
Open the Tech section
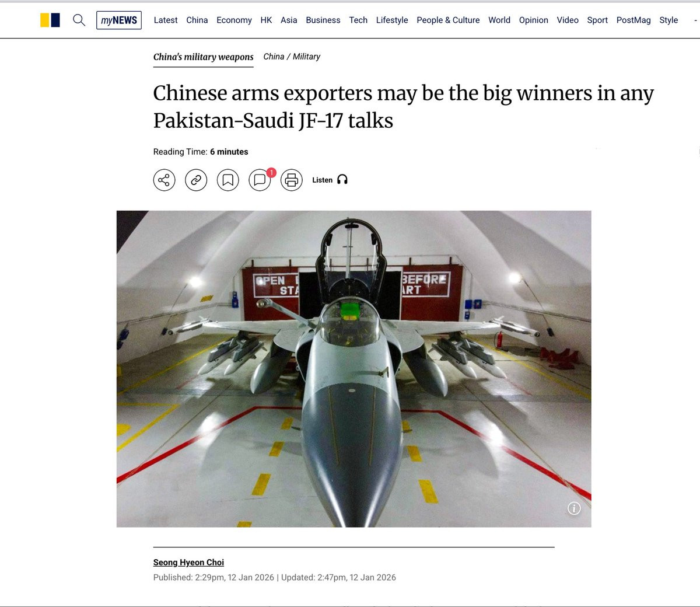(358, 20)
